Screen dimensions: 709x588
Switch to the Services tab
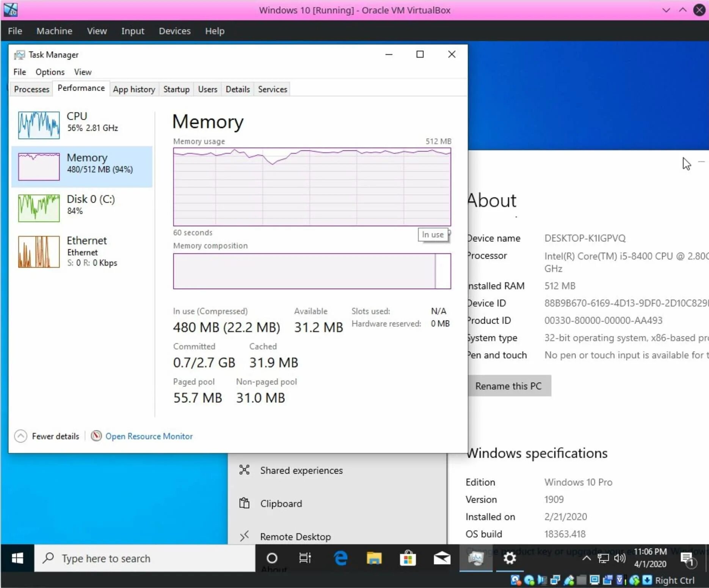(272, 89)
